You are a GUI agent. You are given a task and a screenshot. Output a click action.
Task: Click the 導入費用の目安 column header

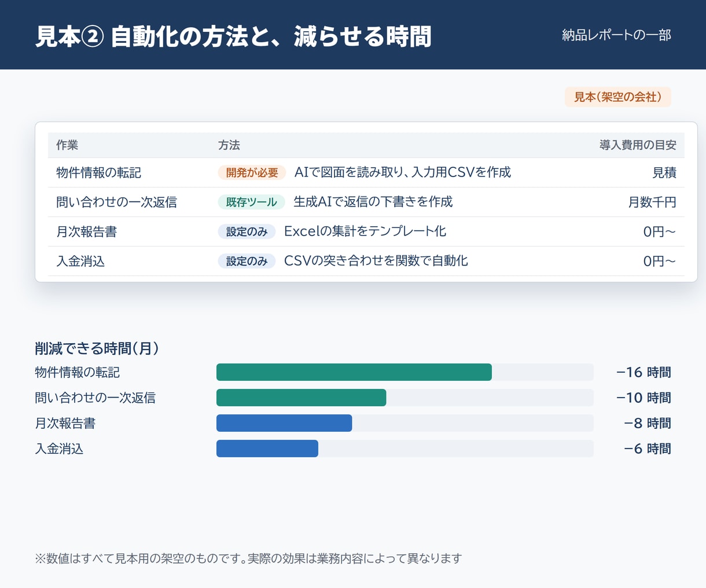tap(638, 145)
